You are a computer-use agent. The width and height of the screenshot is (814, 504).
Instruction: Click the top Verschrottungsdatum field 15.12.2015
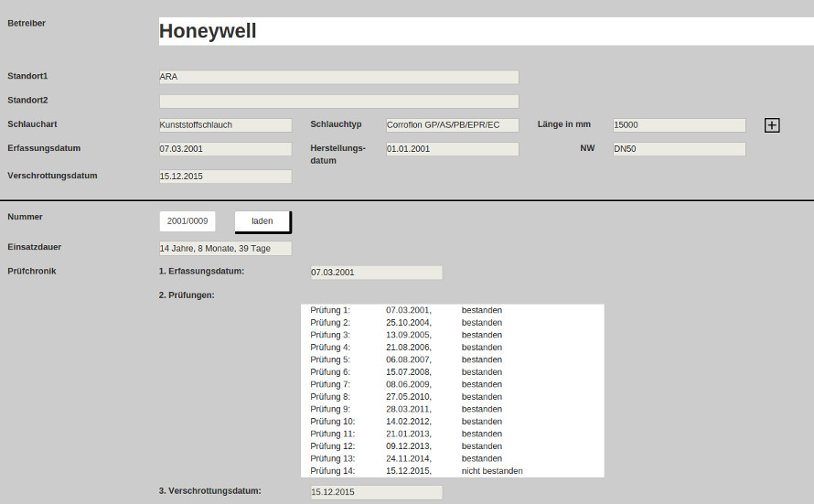[x=225, y=177]
